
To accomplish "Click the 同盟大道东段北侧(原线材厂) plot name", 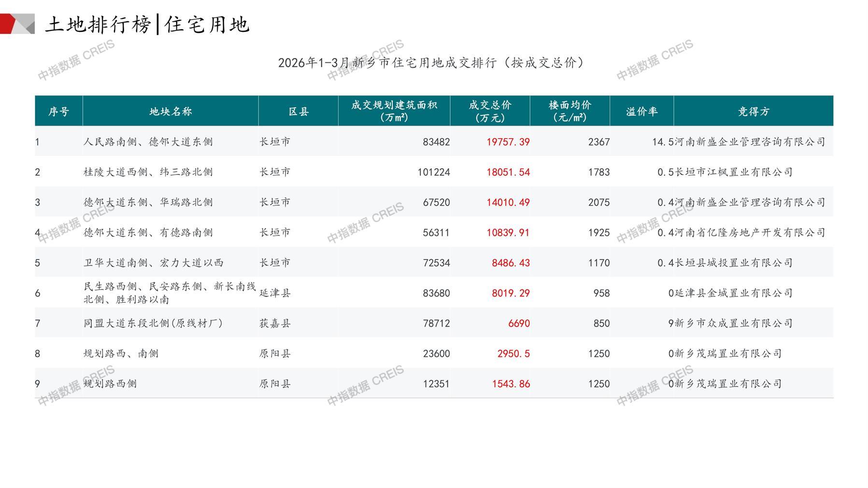I will [x=153, y=323].
